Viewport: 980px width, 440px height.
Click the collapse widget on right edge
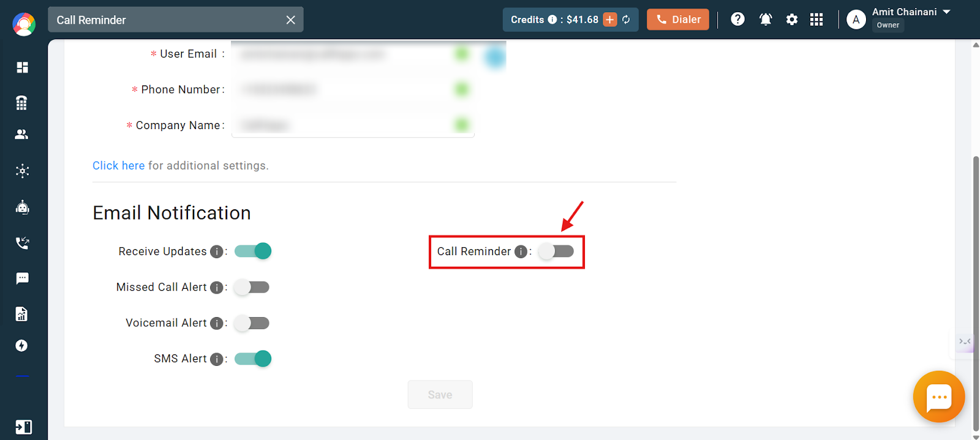(965, 341)
